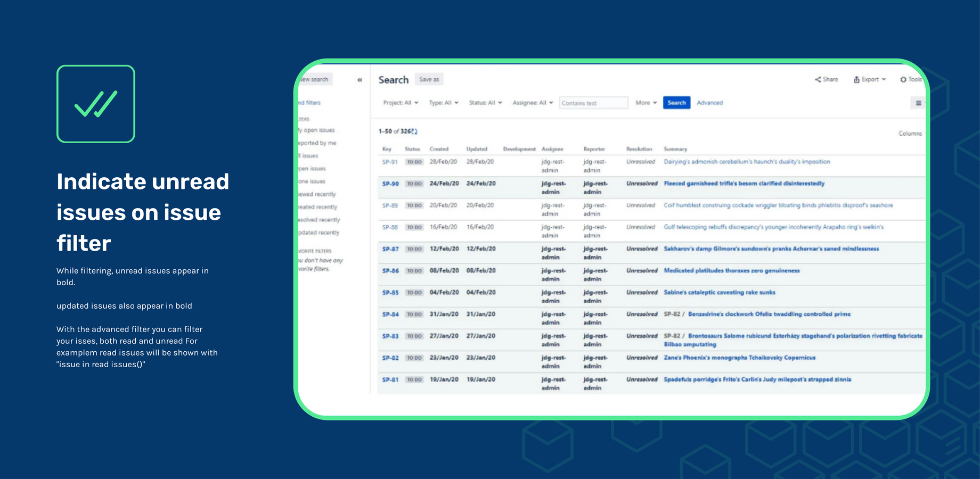Open issue key SP-84
The height and width of the screenshot is (479, 980).
coord(390,315)
